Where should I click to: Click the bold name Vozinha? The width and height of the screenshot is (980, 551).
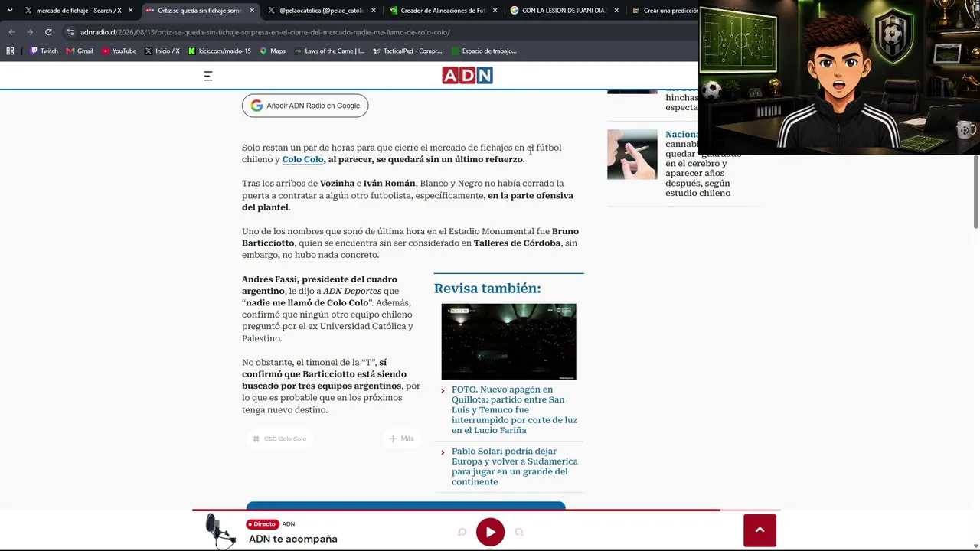[x=337, y=183]
